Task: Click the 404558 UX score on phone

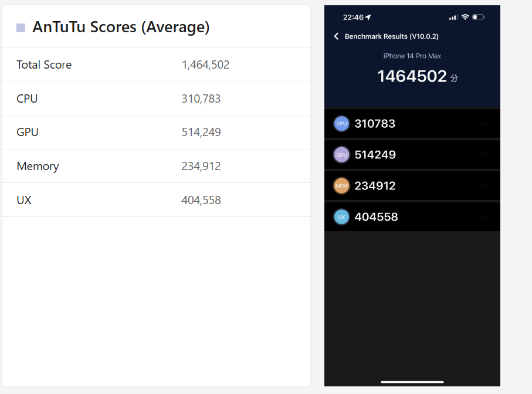Action: click(x=376, y=217)
